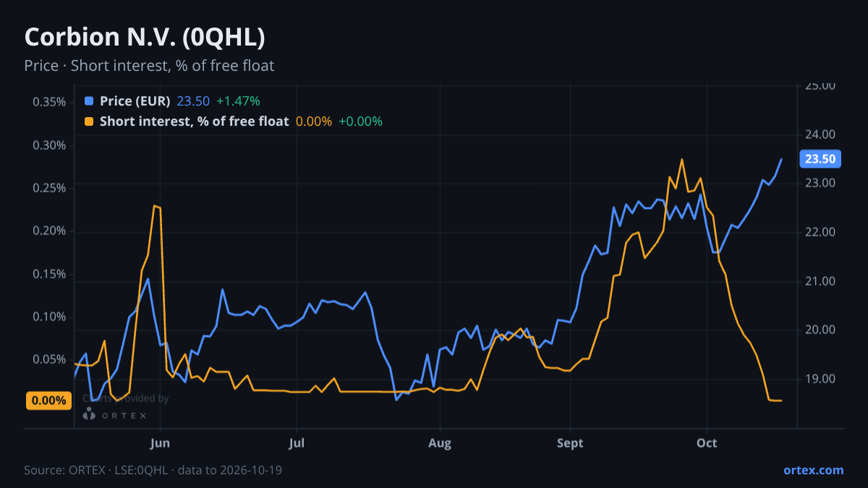Click the 0.30% left axis label
This screenshot has height=488, width=868.
(49, 145)
